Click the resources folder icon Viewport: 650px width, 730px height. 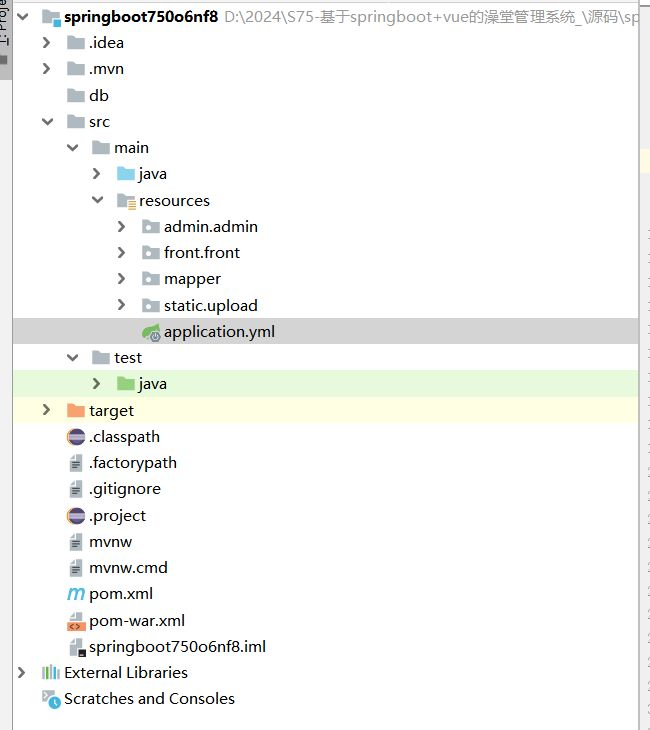click(x=126, y=201)
